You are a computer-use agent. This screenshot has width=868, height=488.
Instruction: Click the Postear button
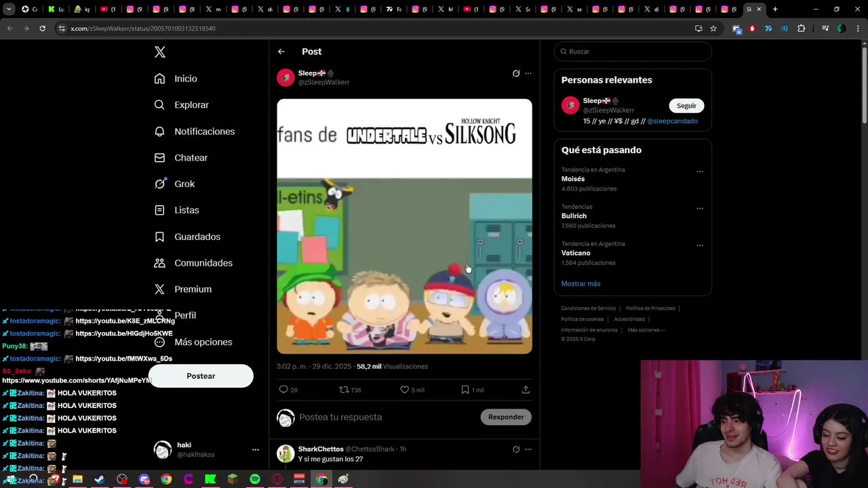click(201, 376)
